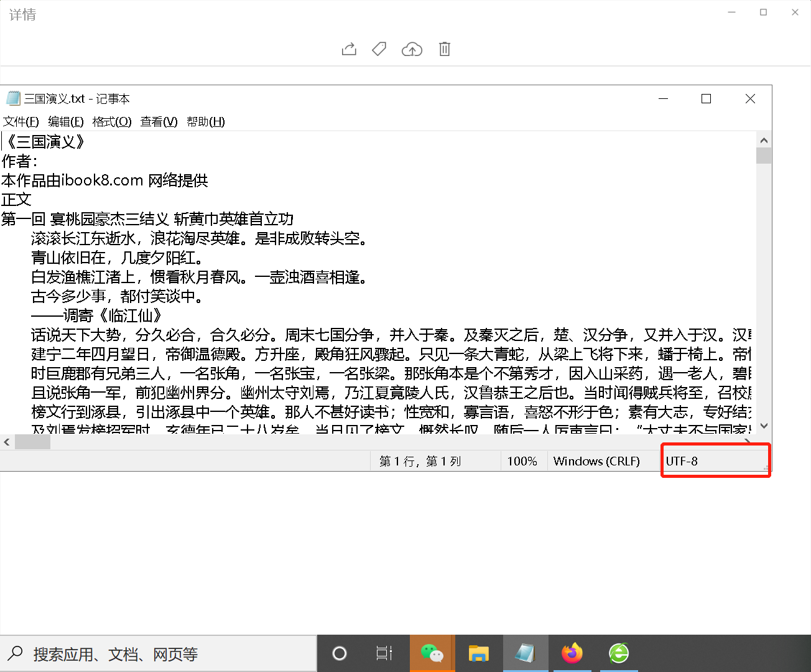Minimize the Notepad window
811x672 pixels.
coord(664,99)
